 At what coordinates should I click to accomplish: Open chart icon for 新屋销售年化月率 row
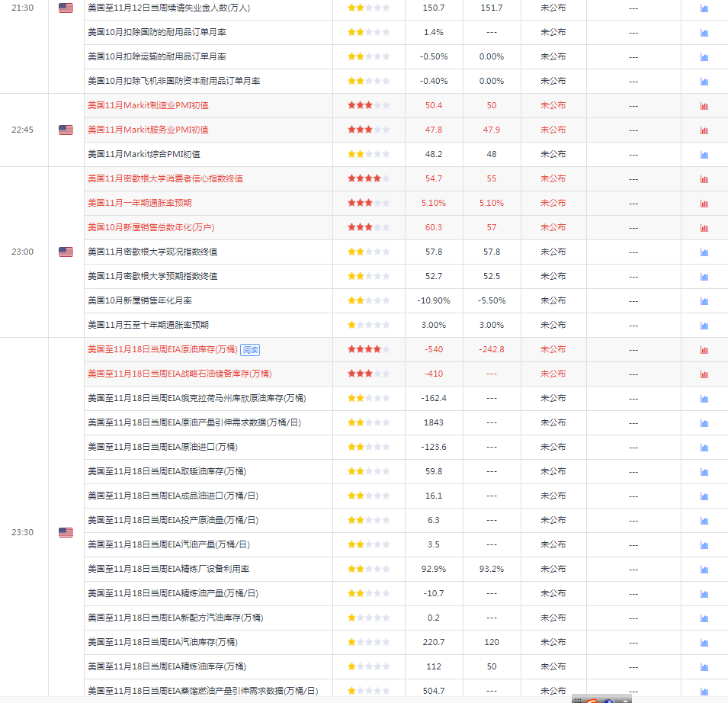(x=704, y=301)
